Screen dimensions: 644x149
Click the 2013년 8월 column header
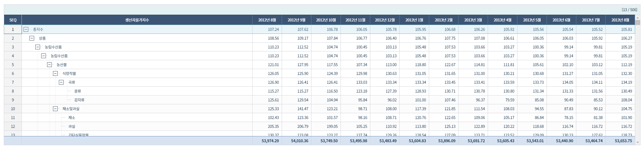tap(620, 20)
